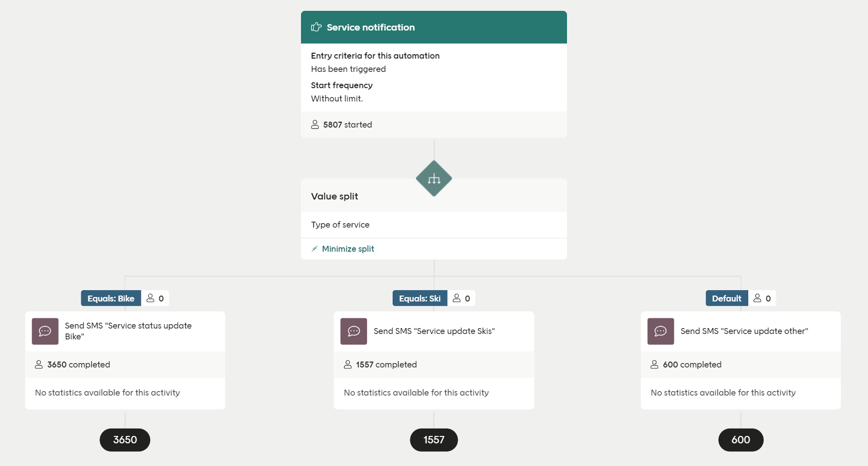Collapse the split via 'Minimize split'

tap(348, 249)
